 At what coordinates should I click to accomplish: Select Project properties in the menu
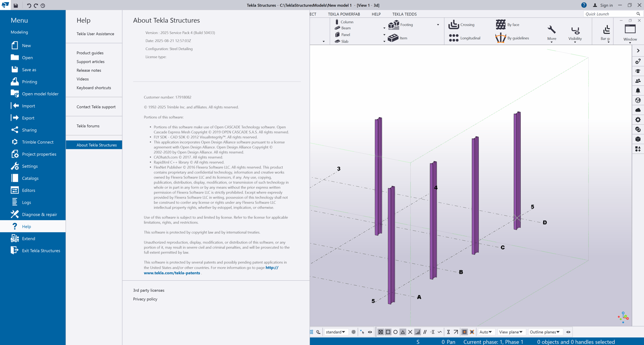(33, 154)
